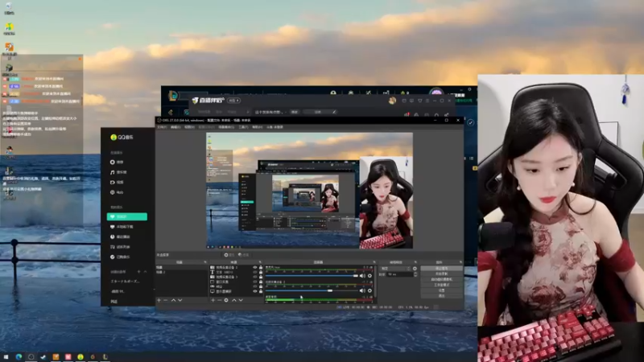Pop out the OBS scene transitions dock
The height and width of the screenshot is (362, 644).
415,262
